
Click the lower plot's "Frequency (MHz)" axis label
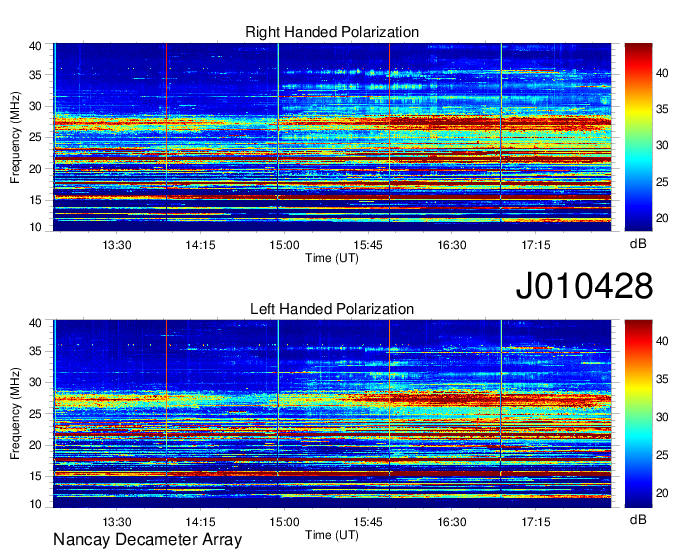point(15,414)
